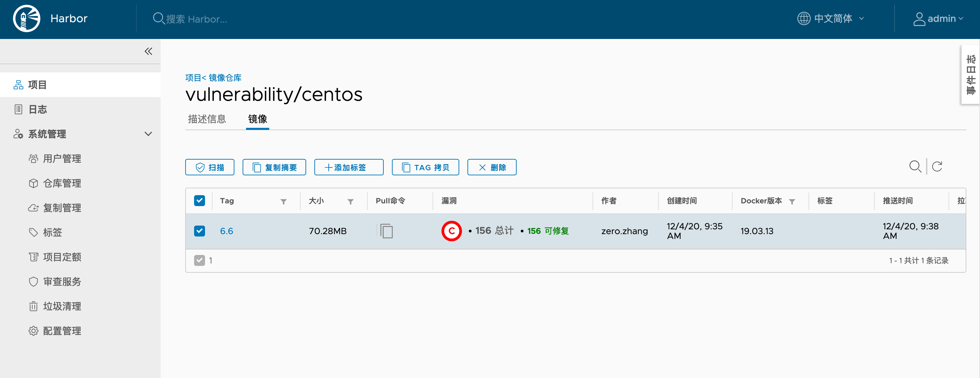This screenshot has width=980, height=378.
Task: Click the search magnifier icon in header
Action: pos(158,18)
